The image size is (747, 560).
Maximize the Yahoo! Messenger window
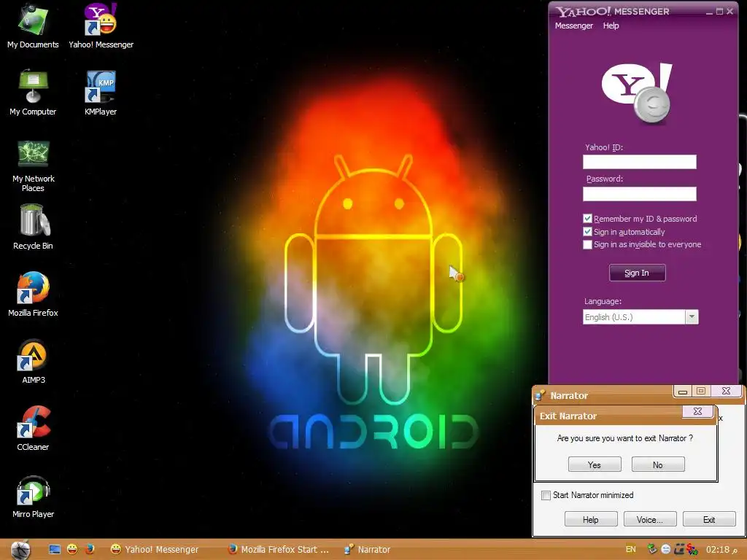pos(719,12)
